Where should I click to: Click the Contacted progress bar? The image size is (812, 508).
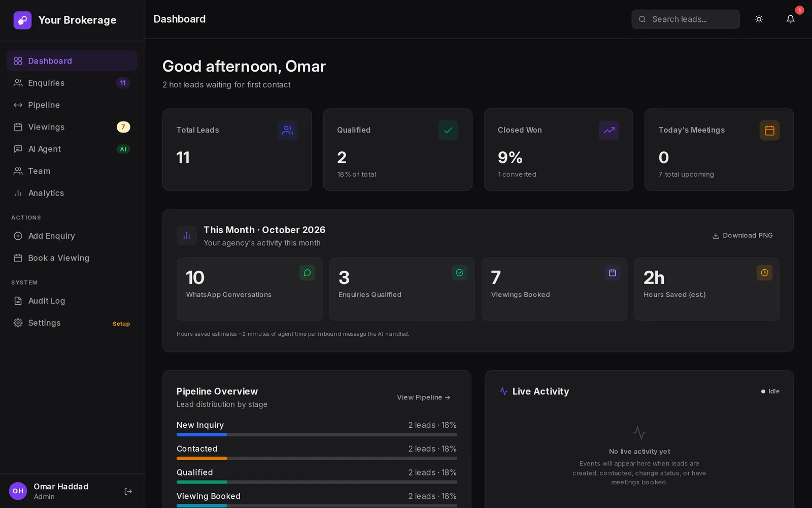click(317, 458)
